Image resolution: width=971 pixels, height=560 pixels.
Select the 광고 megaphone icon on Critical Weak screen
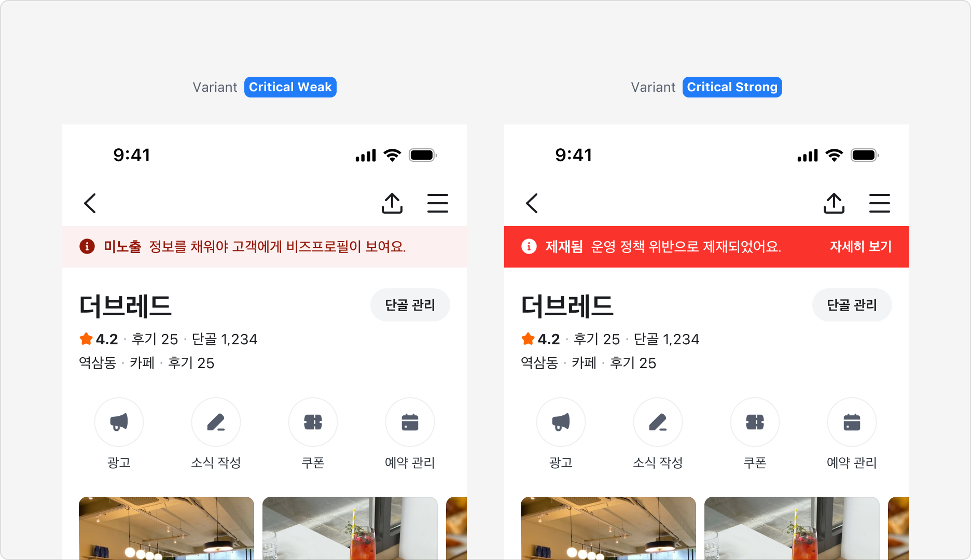[x=119, y=422]
